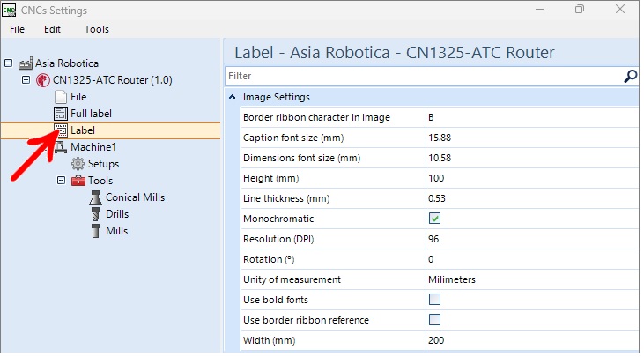Click the CN1325-ATC Router red icon
Screen dimensions: 644x357
(x=43, y=80)
